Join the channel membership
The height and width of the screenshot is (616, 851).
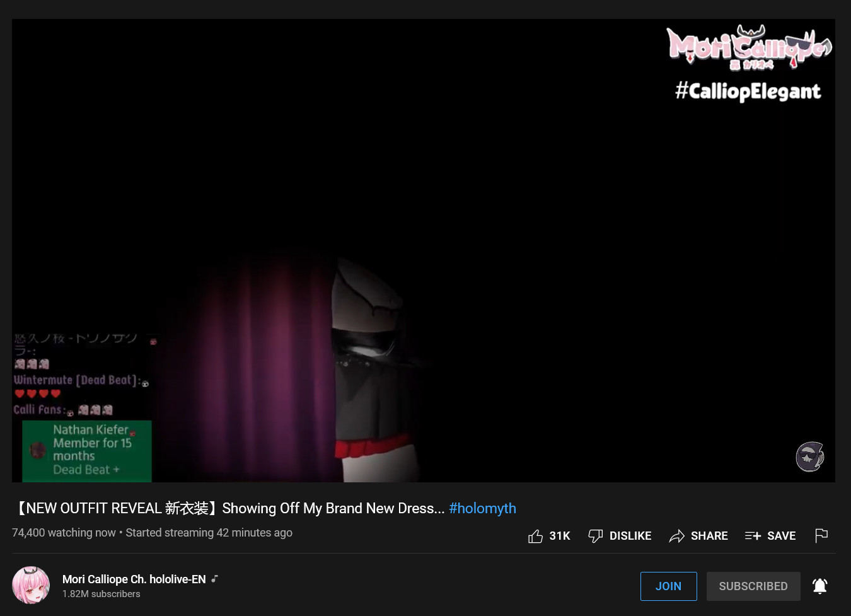(x=668, y=586)
